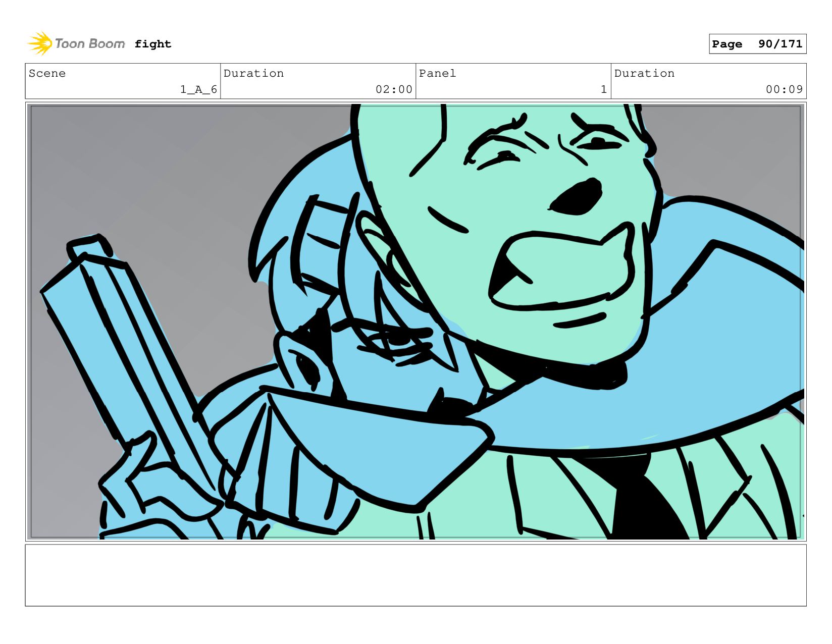Click the 'Scene' header label
The image size is (832, 644).
[47, 73]
